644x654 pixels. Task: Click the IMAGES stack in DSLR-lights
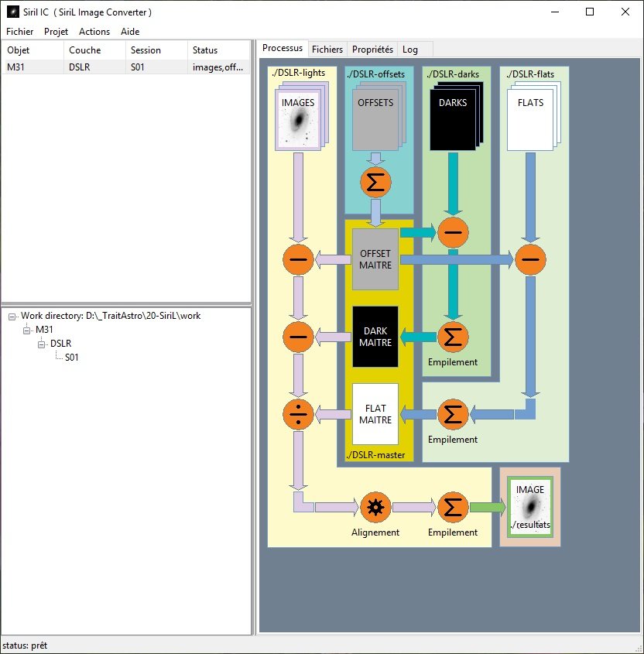302,116
